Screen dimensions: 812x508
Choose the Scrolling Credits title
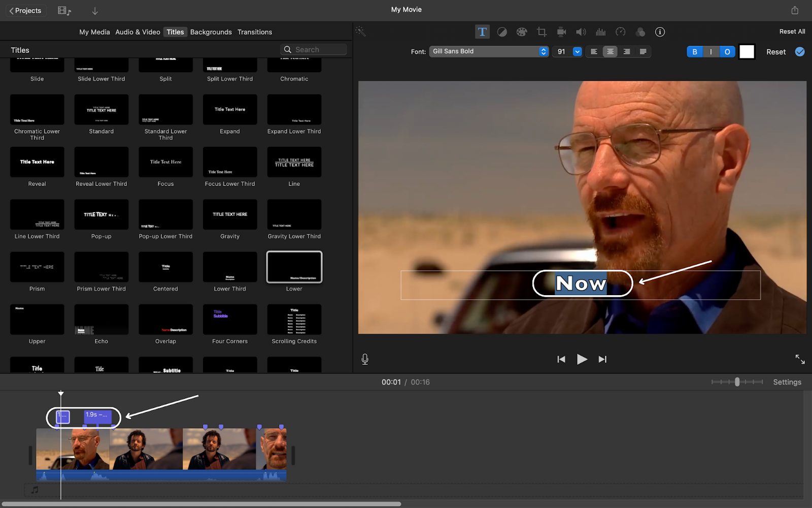click(294, 320)
